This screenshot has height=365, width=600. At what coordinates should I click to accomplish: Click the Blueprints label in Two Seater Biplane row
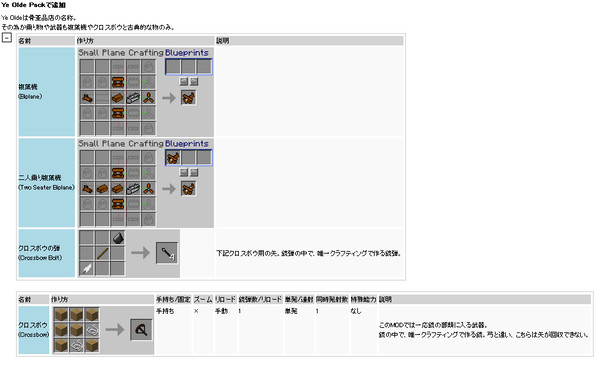[187, 143]
